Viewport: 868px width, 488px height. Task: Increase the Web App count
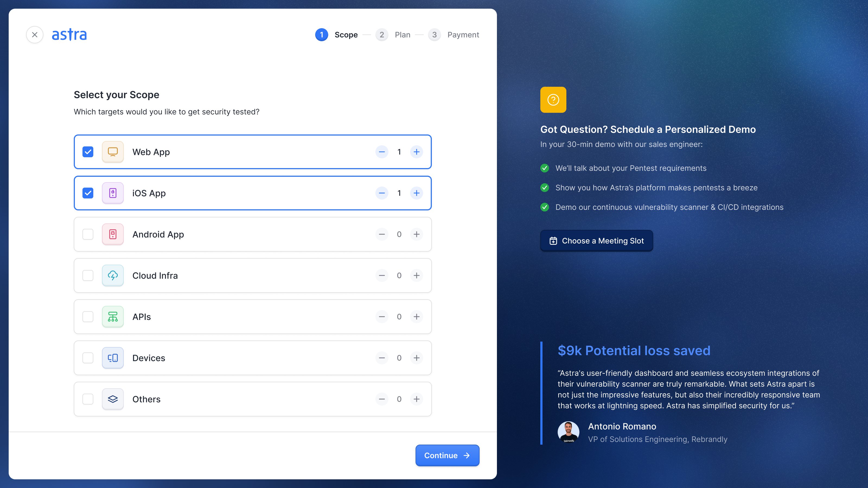pyautogui.click(x=416, y=152)
